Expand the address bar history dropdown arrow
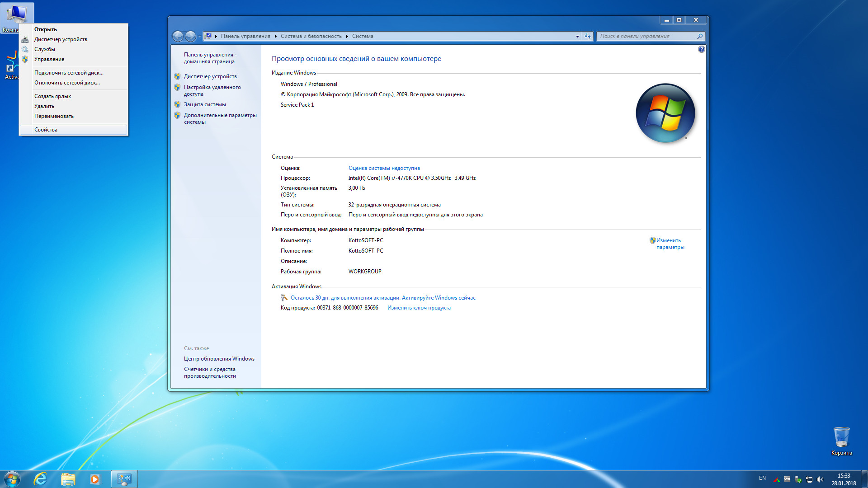This screenshot has height=488, width=868. click(x=577, y=36)
